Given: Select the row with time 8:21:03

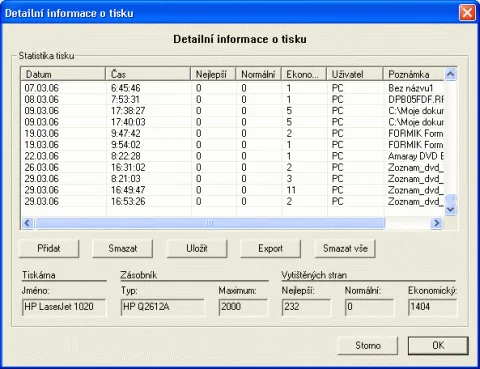Looking at the screenshot, I should (x=233, y=179).
